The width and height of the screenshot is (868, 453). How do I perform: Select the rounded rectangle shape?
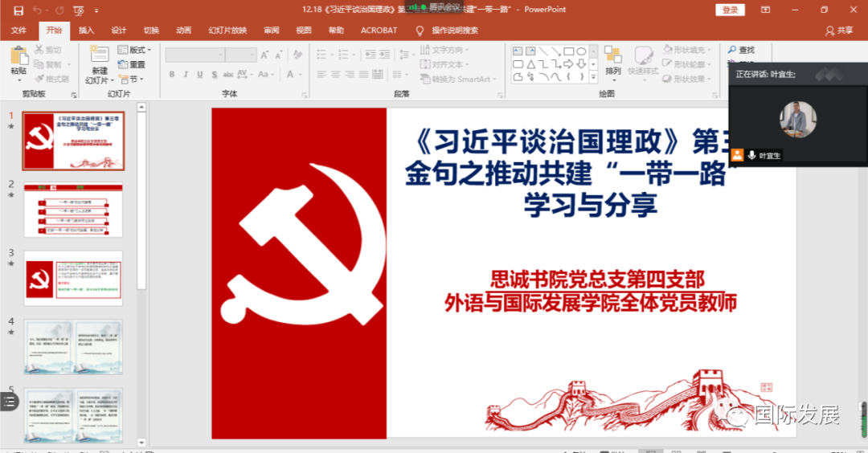pyautogui.click(x=518, y=64)
